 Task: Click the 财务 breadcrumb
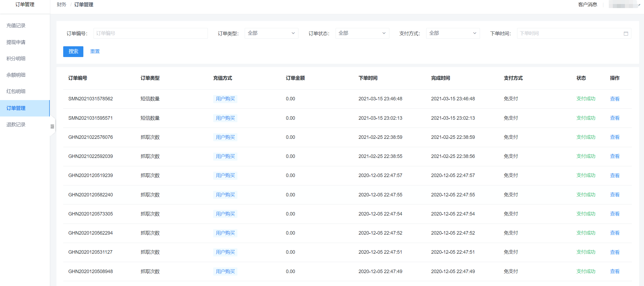pos(61,5)
